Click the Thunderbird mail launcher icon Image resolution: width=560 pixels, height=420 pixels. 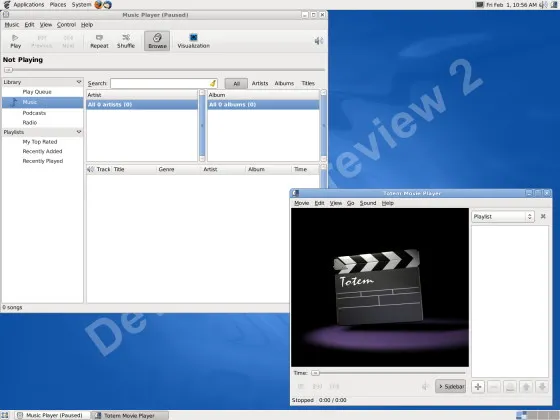coord(107,5)
